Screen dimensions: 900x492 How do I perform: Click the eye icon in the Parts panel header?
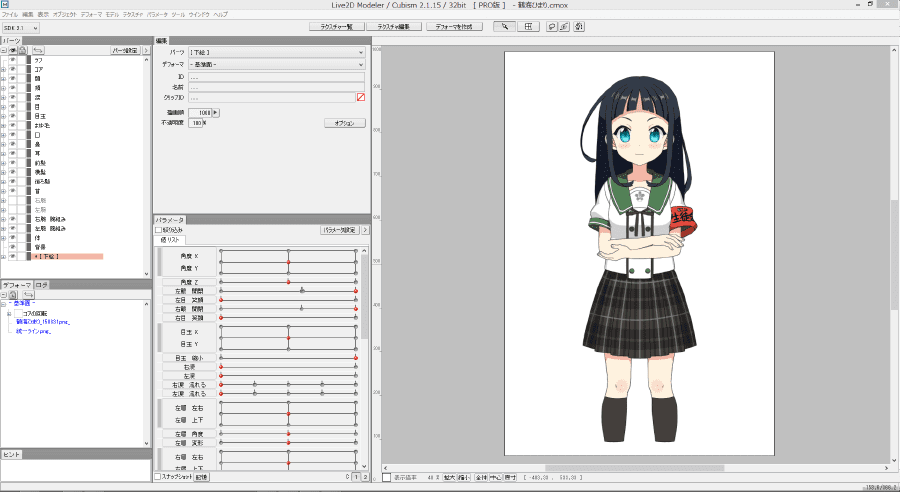coord(12,49)
